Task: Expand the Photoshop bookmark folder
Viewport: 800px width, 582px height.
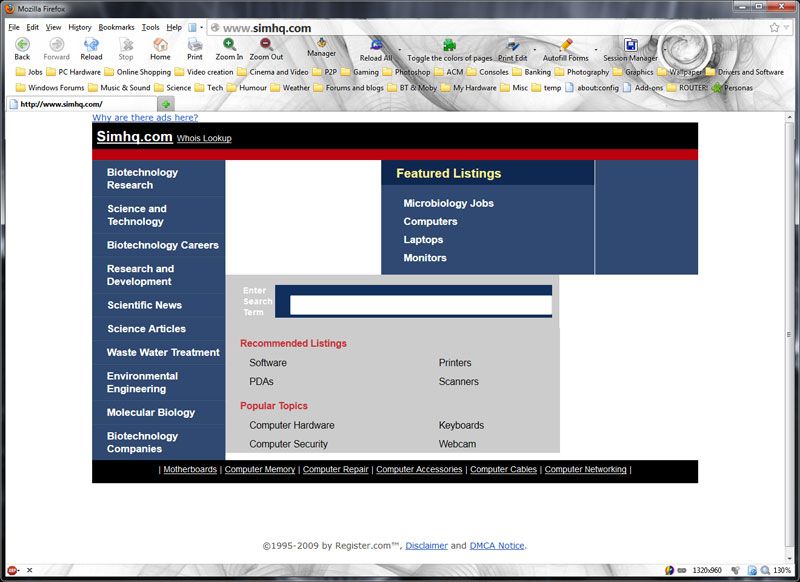Action: pos(407,72)
